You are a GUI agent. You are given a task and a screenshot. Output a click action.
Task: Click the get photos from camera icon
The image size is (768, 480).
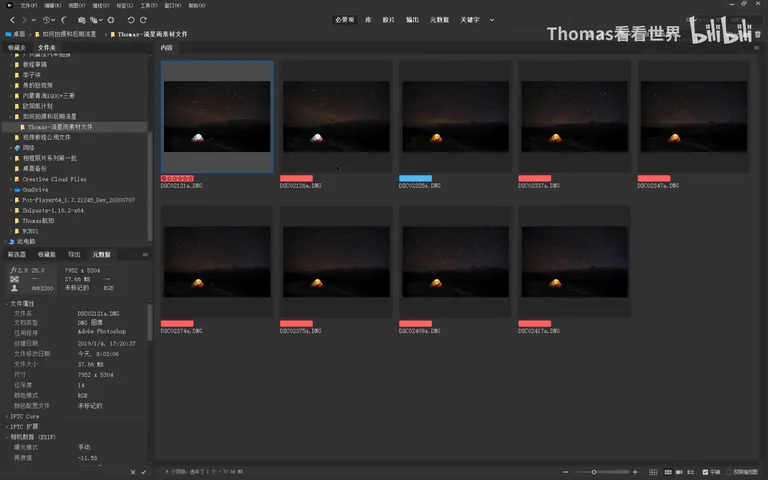tap(81, 20)
